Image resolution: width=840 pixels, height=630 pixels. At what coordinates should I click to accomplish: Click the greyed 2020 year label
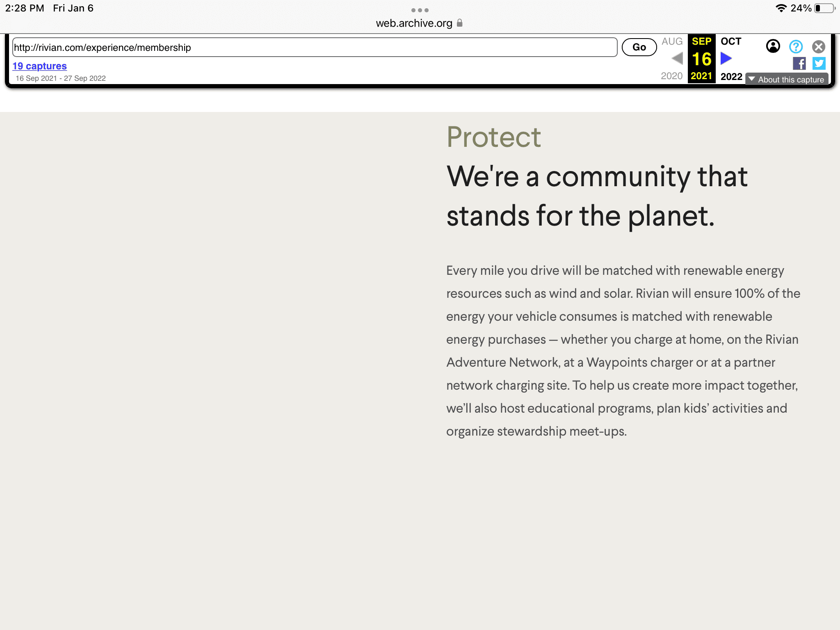(671, 76)
